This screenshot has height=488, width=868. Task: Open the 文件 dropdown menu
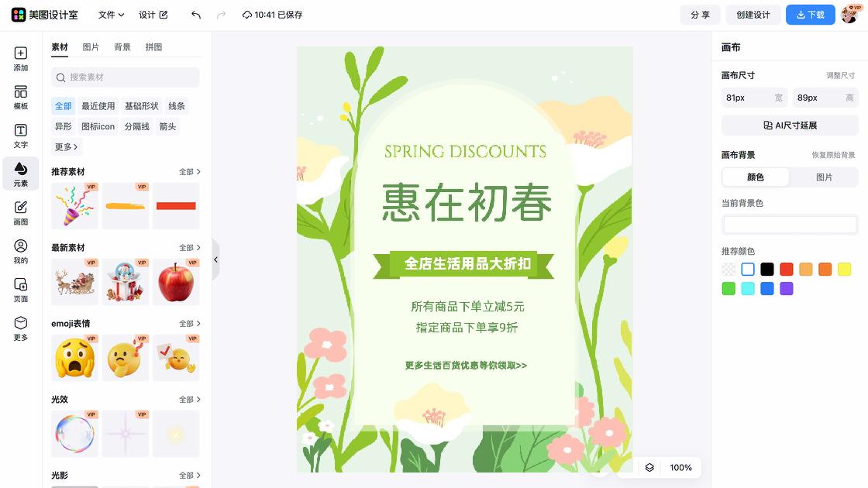pos(111,15)
